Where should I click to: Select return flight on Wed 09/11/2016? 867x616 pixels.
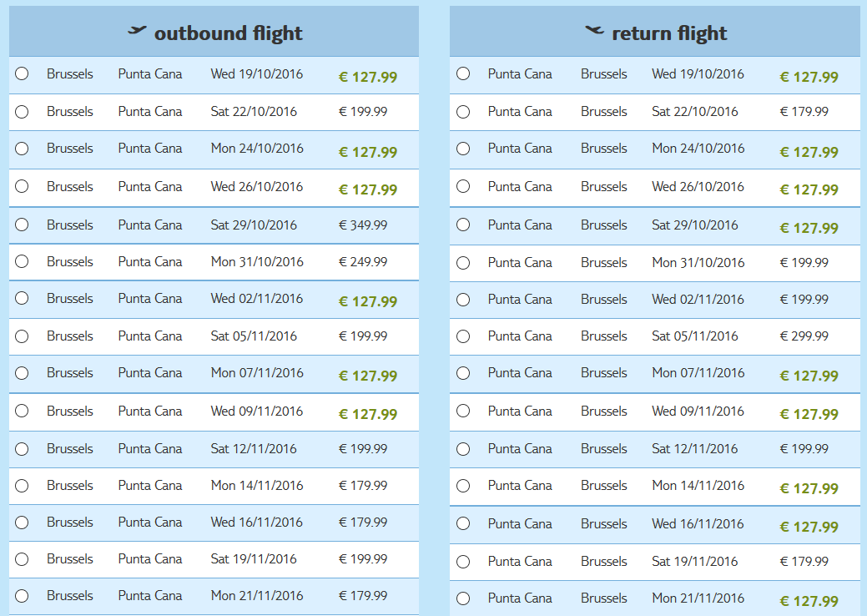pyautogui.click(x=463, y=411)
